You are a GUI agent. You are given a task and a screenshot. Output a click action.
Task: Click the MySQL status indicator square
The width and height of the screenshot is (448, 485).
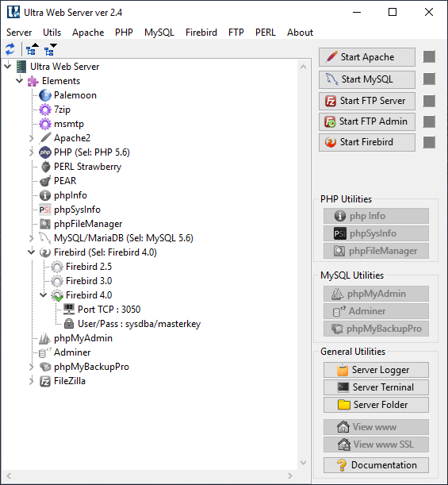coord(429,79)
